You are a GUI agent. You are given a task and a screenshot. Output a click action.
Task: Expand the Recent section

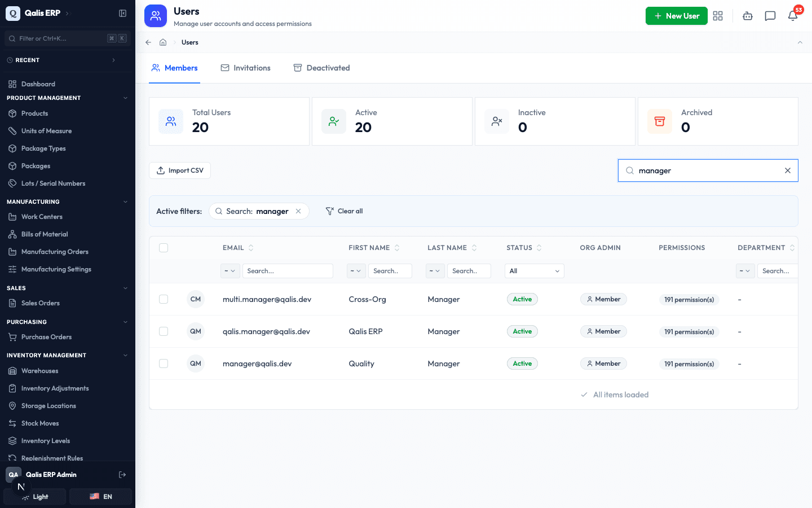(x=113, y=60)
